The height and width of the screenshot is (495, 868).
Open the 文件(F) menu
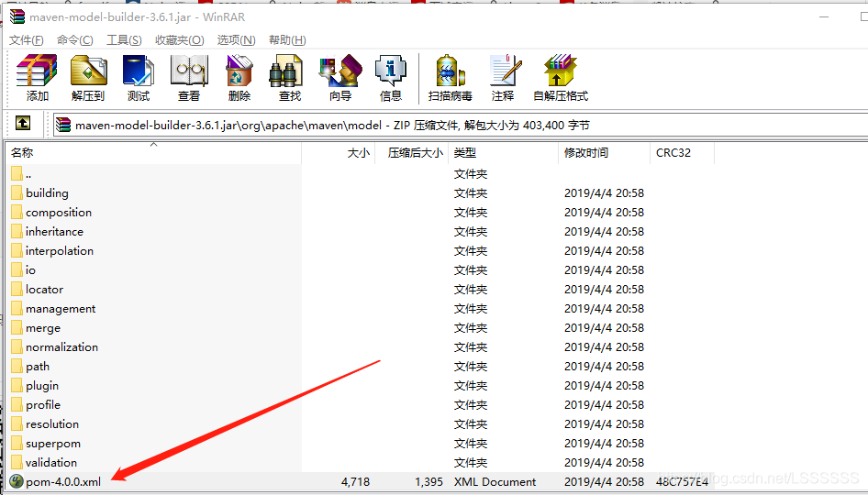pyautogui.click(x=26, y=39)
